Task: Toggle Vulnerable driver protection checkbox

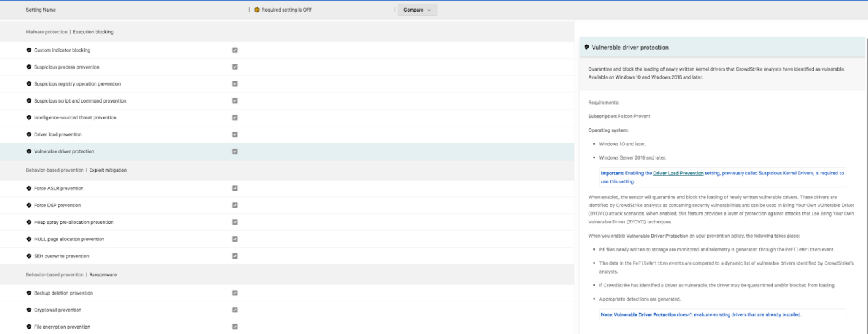Action: point(235,151)
